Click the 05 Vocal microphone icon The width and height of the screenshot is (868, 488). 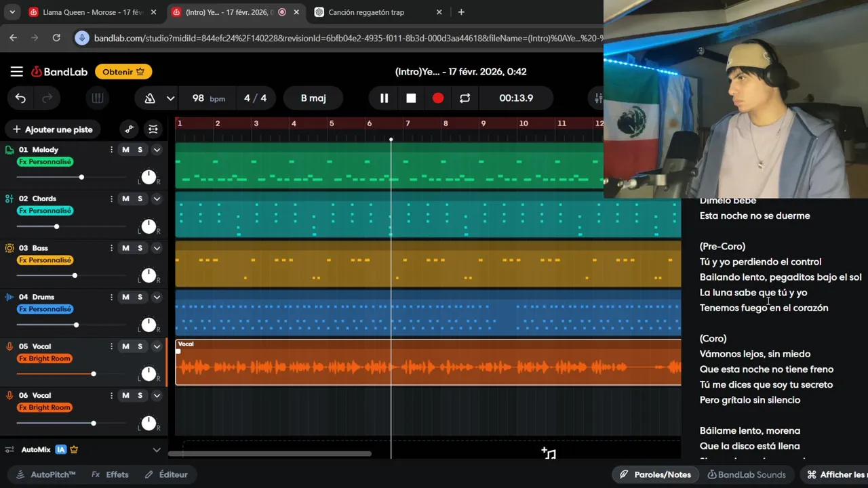(9, 346)
